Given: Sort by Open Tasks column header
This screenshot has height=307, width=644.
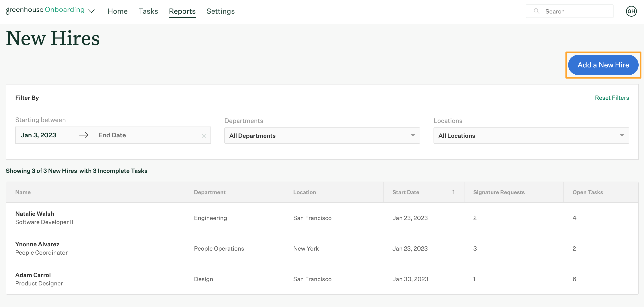Looking at the screenshot, I should [587, 192].
